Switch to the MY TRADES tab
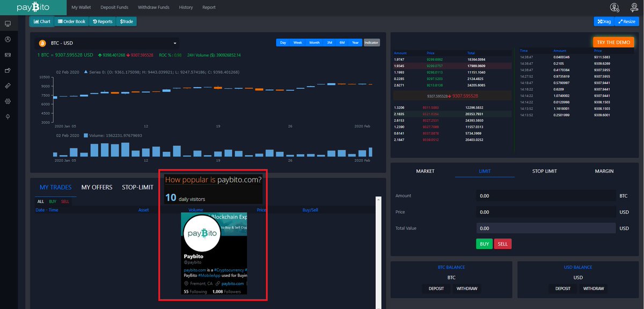This screenshot has width=644, height=309. [56, 187]
